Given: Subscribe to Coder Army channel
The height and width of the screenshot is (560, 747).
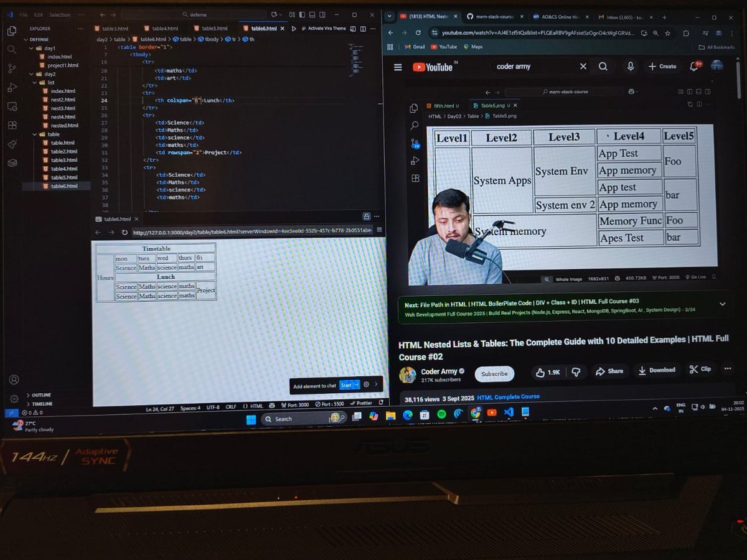Looking at the screenshot, I should pyautogui.click(x=494, y=373).
